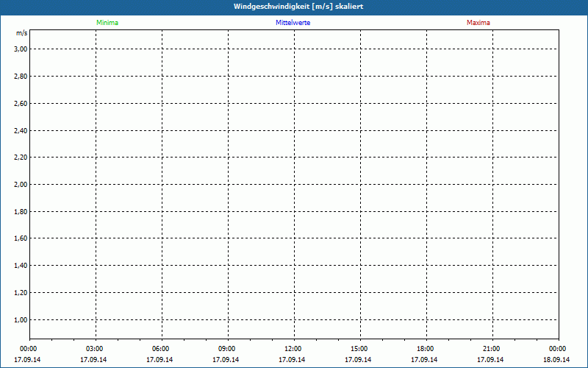Select the 12:00 time axis label
This screenshot has height=368, width=588.
[x=293, y=349]
